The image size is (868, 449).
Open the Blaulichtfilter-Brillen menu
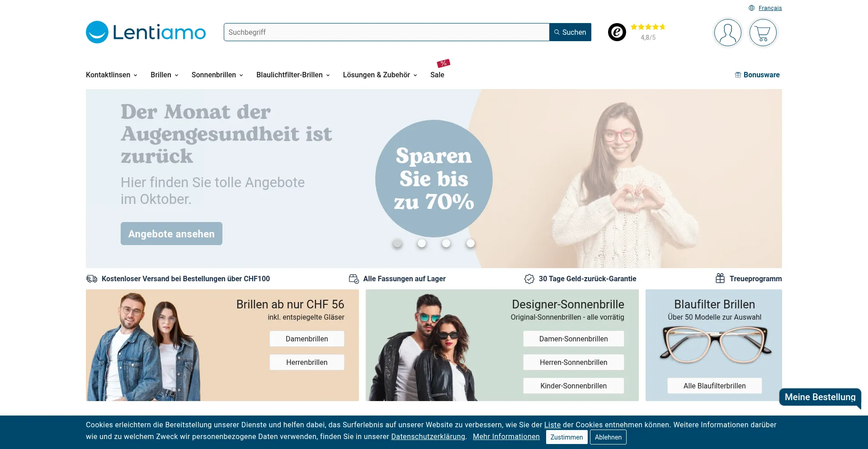pyautogui.click(x=293, y=75)
